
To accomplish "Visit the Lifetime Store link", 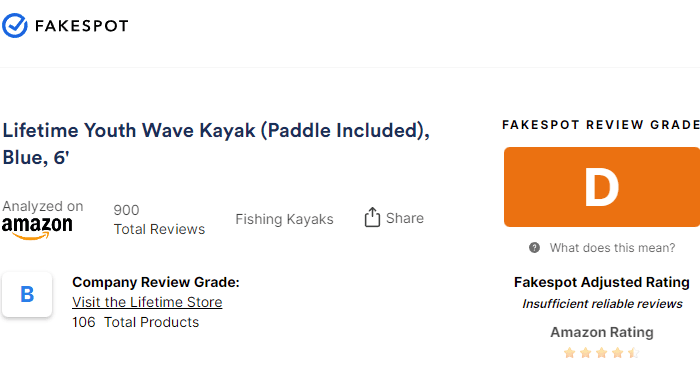I will tap(147, 302).
